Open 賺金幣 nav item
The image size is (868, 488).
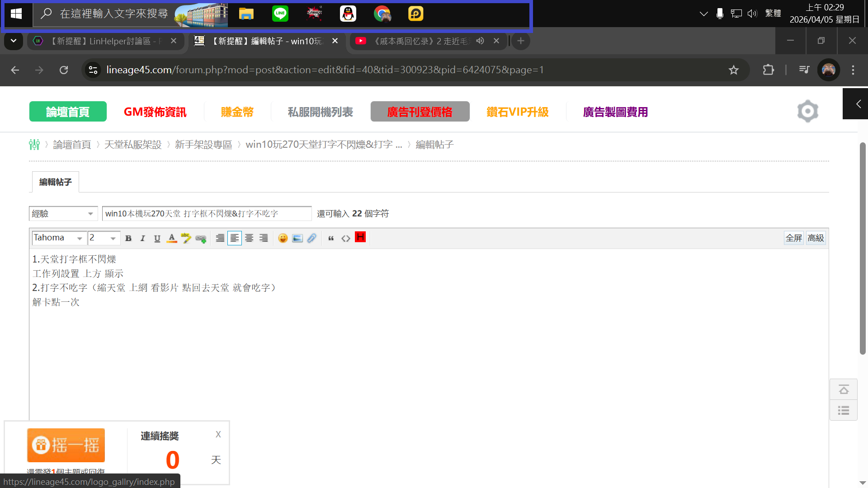[237, 112]
